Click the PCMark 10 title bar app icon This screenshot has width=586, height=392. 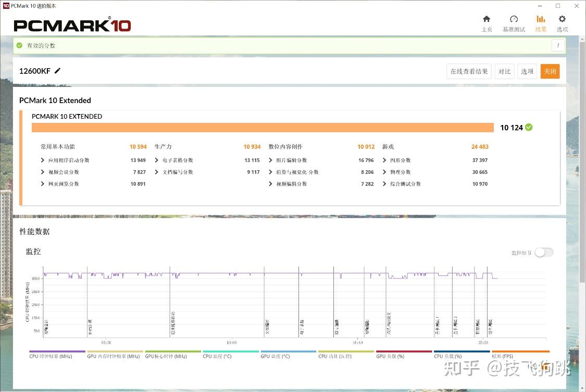[6, 6]
